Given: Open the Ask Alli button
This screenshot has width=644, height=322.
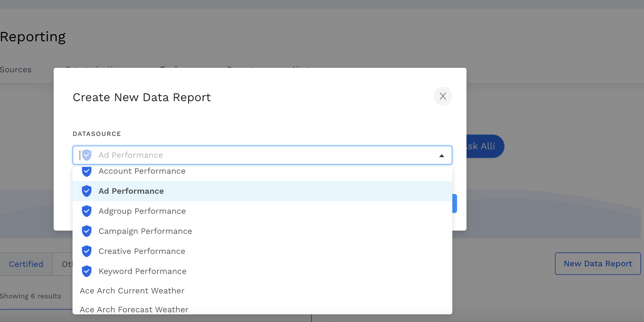Looking at the screenshot, I should coord(485,146).
